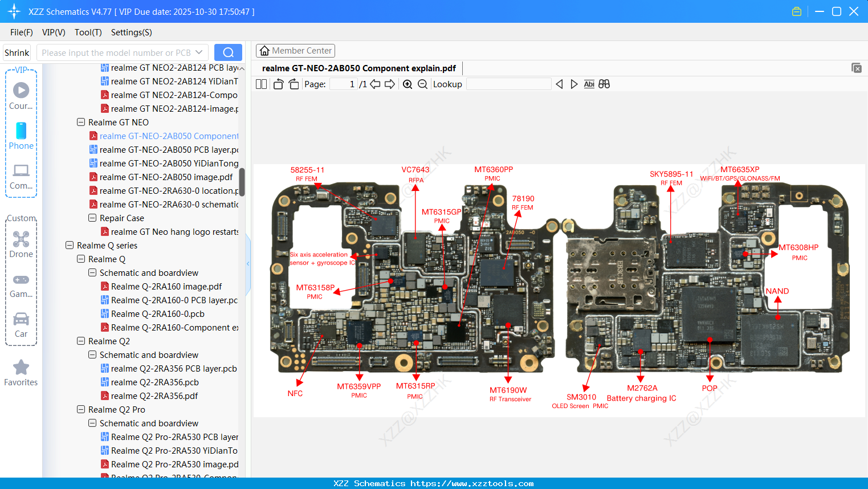Go to the previous PDF page arrow
868x489 pixels.
click(375, 84)
